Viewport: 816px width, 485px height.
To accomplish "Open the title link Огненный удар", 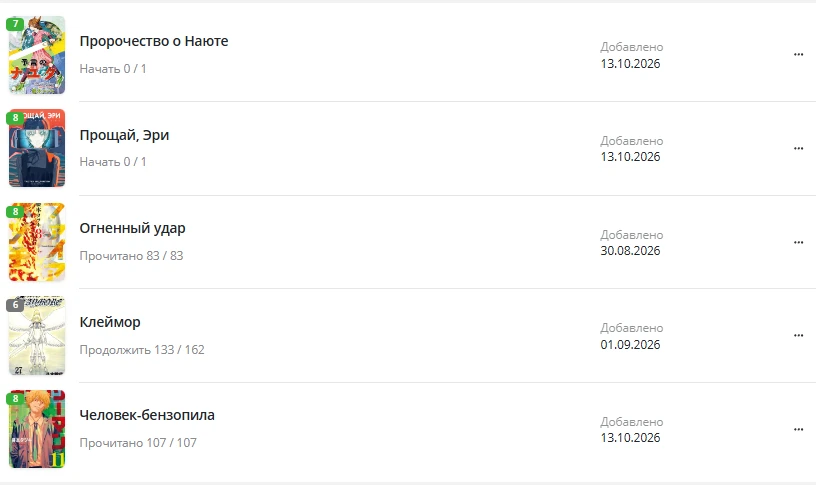I will pos(132,228).
